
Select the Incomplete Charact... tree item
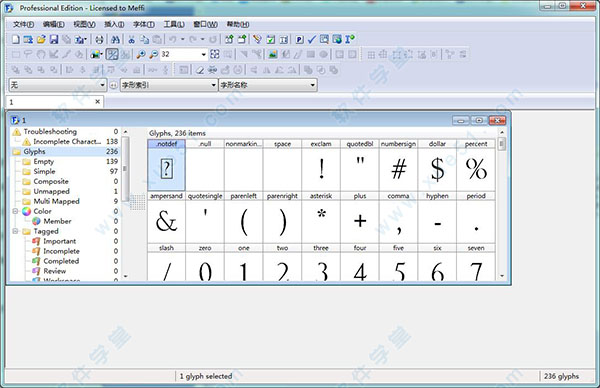[x=67, y=141]
